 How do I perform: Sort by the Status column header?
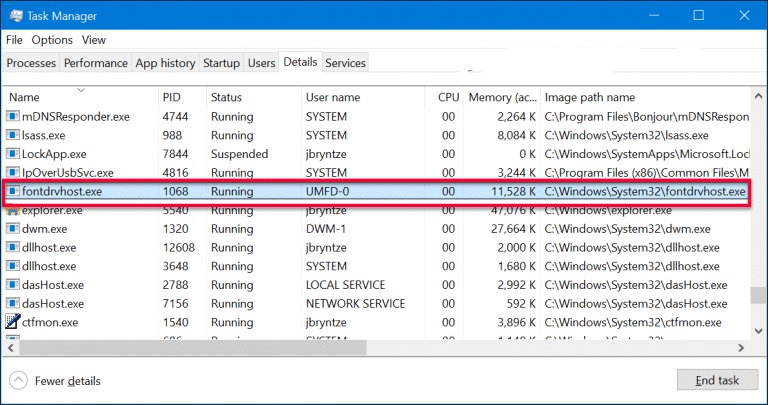pos(254,97)
